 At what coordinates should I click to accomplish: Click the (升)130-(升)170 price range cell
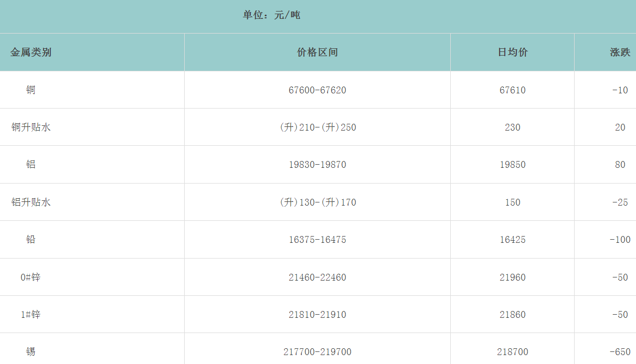(x=317, y=202)
